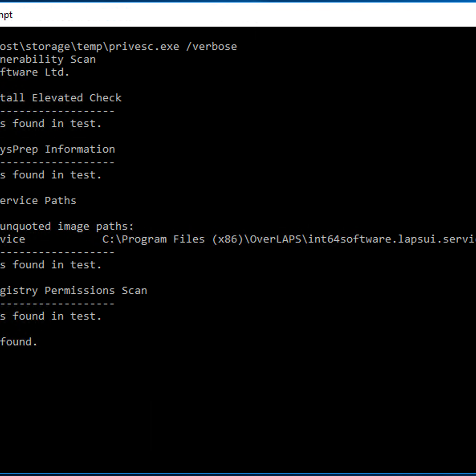476x476 pixels.
Task: Click the dashed separator under Elevated Check
Action: point(57,111)
